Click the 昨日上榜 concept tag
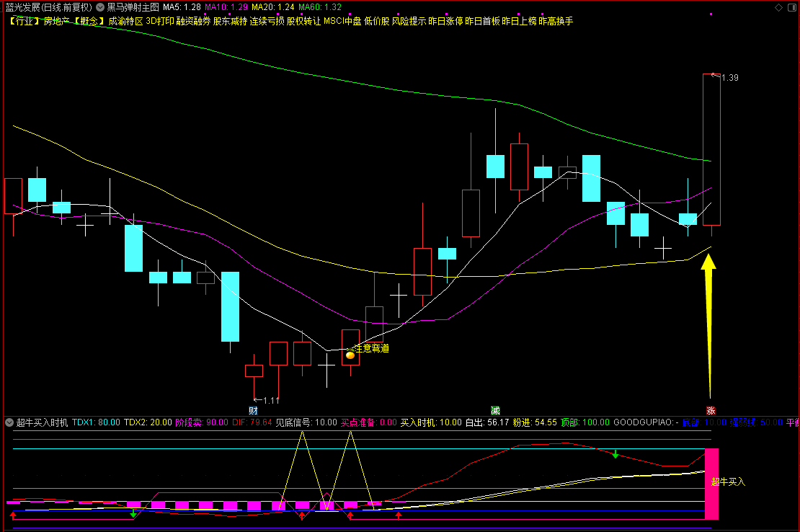The image size is (800, 532). click(x=519, y=21)
